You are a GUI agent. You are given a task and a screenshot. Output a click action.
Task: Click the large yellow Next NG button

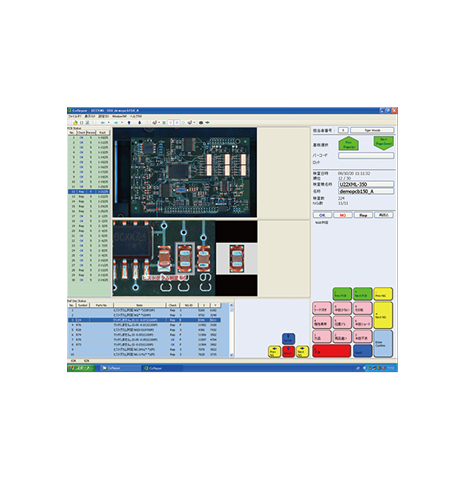point(383,315)
